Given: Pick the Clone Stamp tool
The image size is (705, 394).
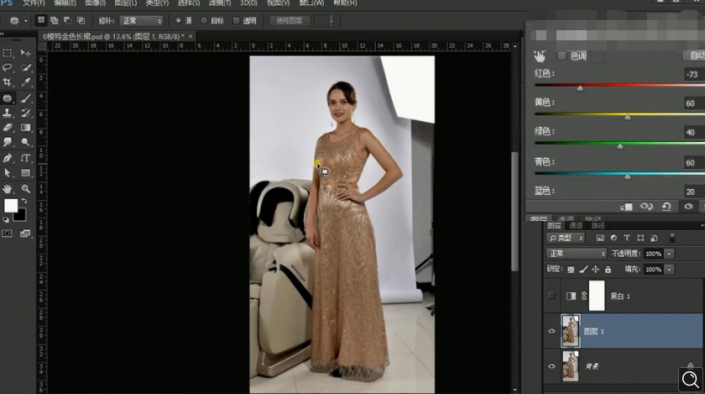Looking at the screenshot, I should [7, 112].
